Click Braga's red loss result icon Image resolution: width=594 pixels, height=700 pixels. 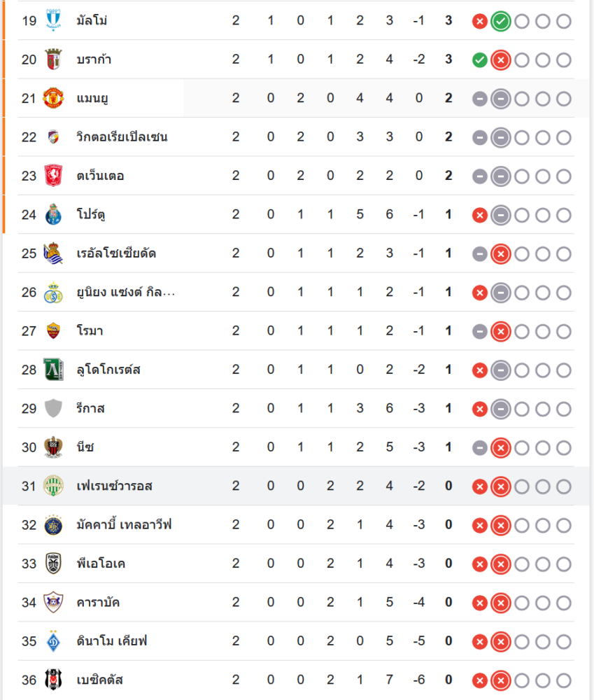pyautogui.click(x=500, y=60)
